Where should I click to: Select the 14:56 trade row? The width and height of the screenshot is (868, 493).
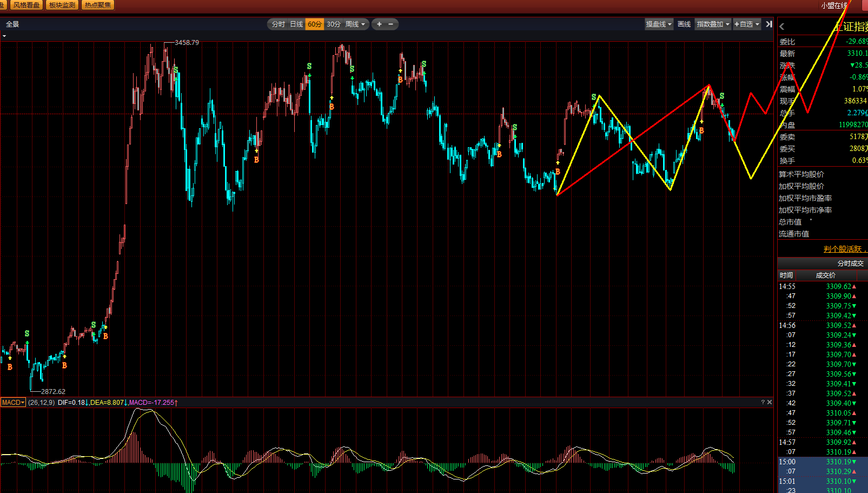[823, 325]
